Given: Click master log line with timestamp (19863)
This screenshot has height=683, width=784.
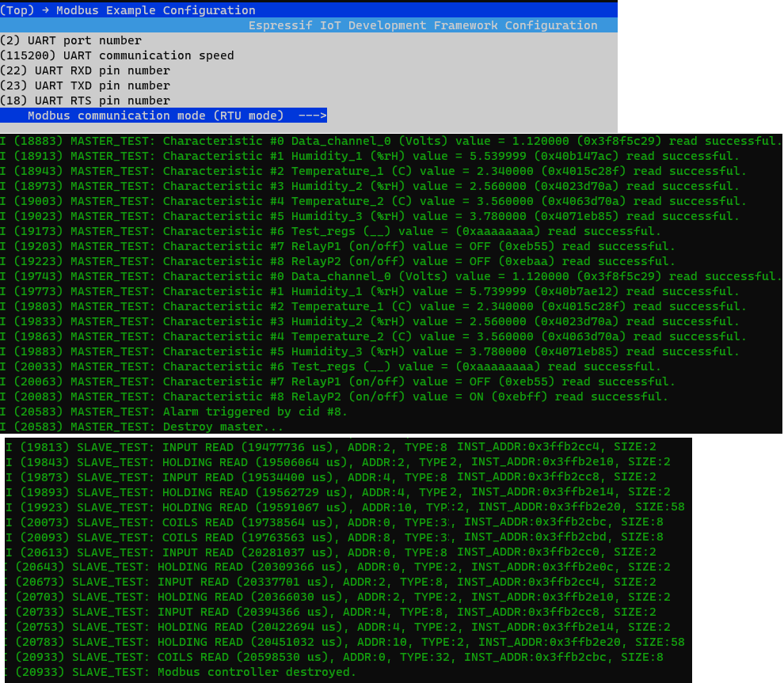Looking at the screenshot, I should tap(372, 336).
